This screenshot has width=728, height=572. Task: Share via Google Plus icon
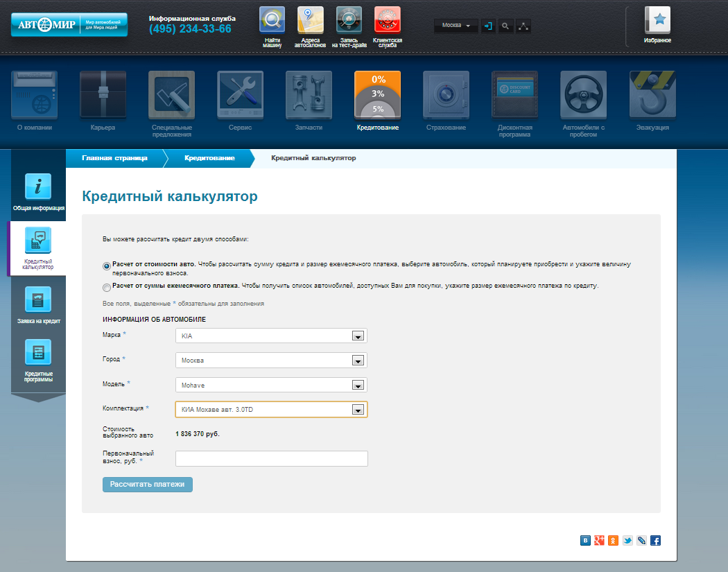[x=600, y=540]
